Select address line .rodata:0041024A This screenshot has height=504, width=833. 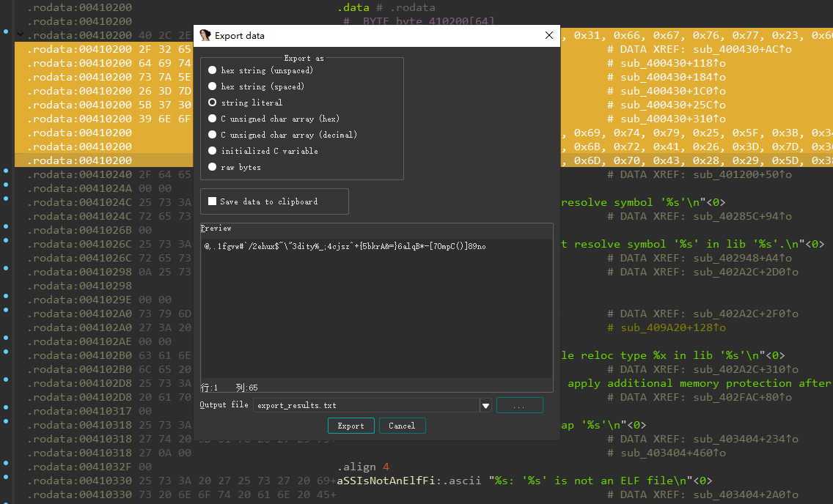pos(80,188)
